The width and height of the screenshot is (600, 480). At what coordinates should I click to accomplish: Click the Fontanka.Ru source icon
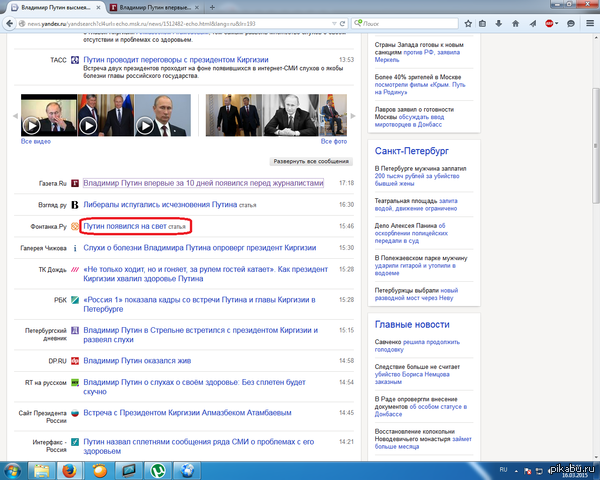(x=75, y=227)
